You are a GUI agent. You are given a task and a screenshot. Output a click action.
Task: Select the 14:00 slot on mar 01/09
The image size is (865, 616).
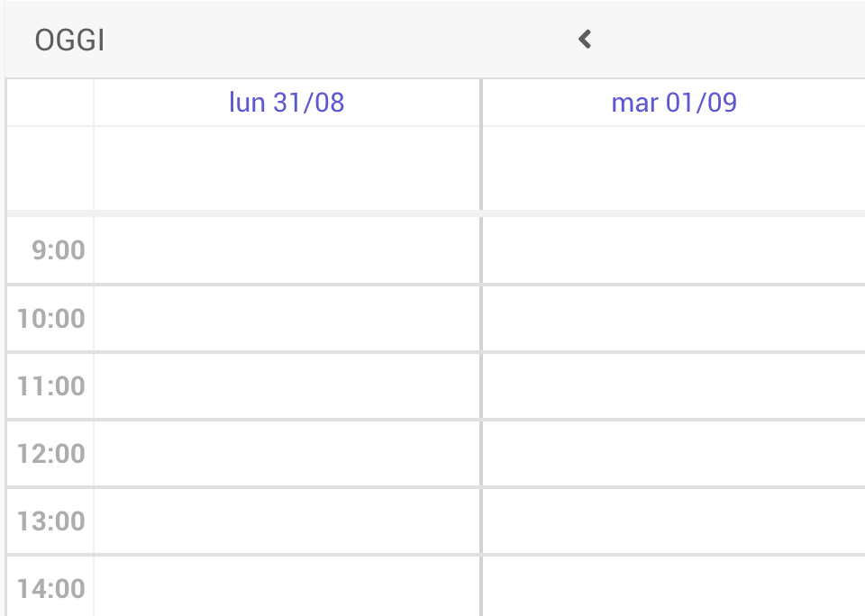pyautogui.click(x=674, y=586)
